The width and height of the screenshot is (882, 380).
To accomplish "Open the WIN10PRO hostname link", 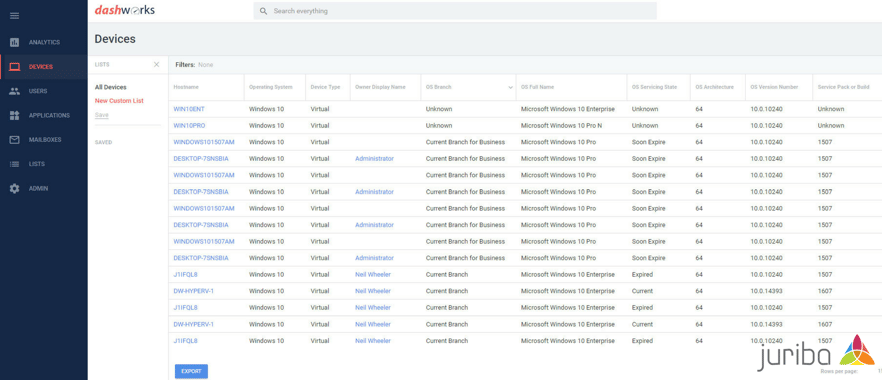I will click(189, 125).
